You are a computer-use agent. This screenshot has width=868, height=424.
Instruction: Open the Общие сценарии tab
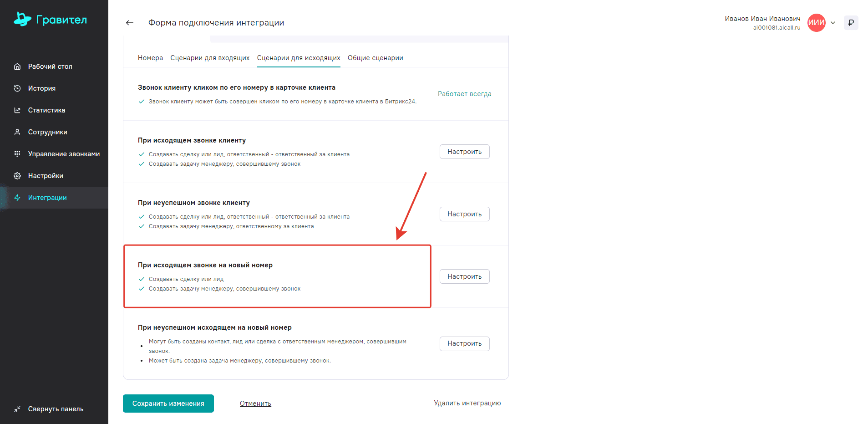(x=376, y=58)
